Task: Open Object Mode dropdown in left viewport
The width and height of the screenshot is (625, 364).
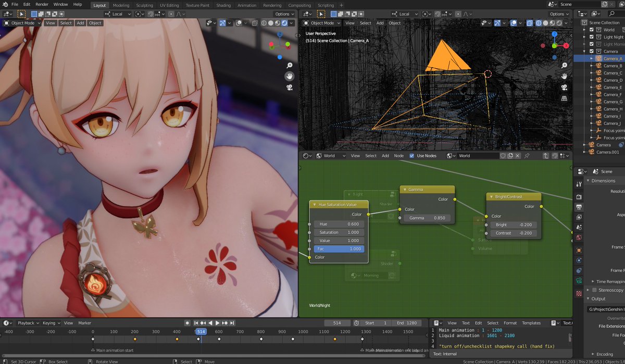Action: [21, 23]
